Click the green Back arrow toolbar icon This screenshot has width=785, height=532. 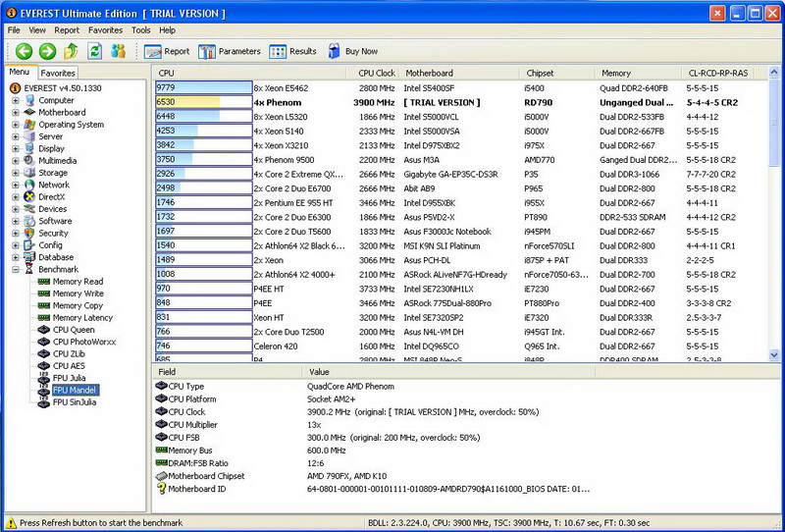(24, 51)
